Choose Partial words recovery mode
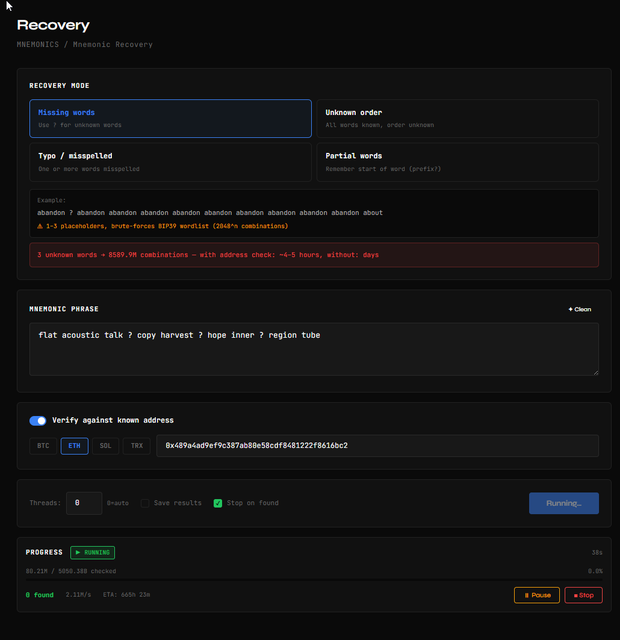 click(458, 162)
